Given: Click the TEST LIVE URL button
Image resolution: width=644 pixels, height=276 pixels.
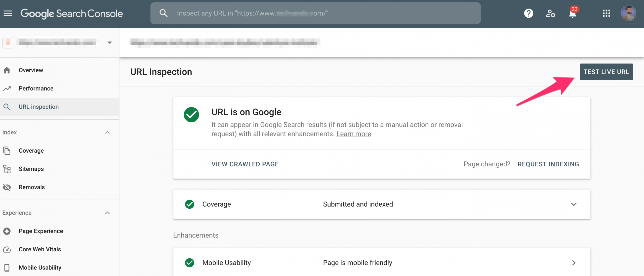Looking at the screenshot, I should pos(606,72).
